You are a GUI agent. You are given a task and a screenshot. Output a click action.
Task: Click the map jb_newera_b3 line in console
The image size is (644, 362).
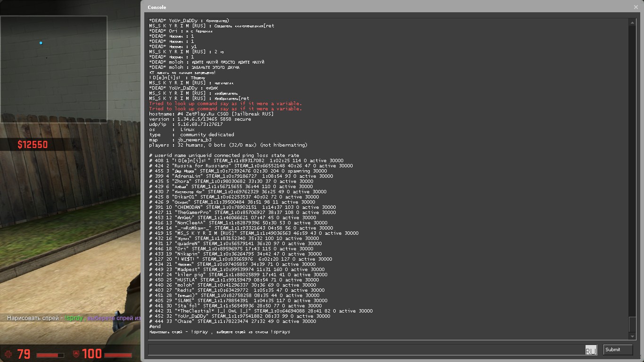(x=181, y=140)
